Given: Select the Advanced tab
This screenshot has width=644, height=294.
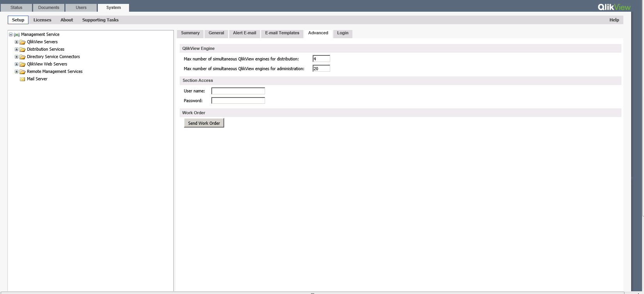Looking at the screenshot, I should tap(318, 34).
